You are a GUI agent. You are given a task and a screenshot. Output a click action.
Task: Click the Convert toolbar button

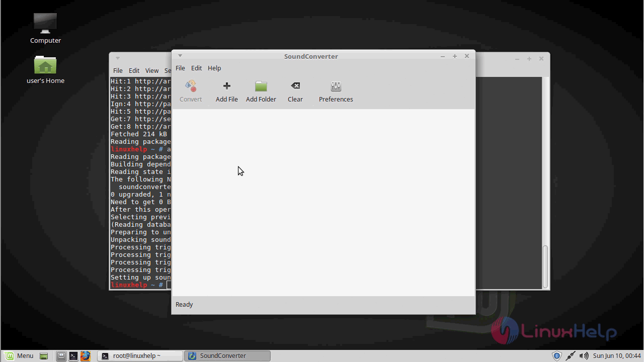[191, 92]
